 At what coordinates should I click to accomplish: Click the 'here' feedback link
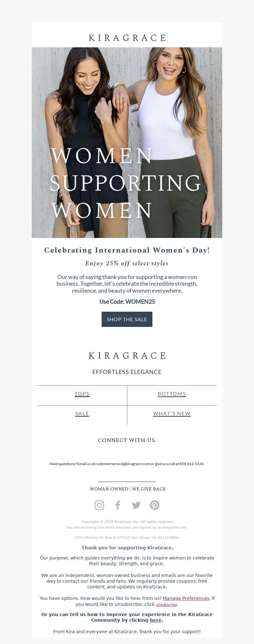(156, 620)
